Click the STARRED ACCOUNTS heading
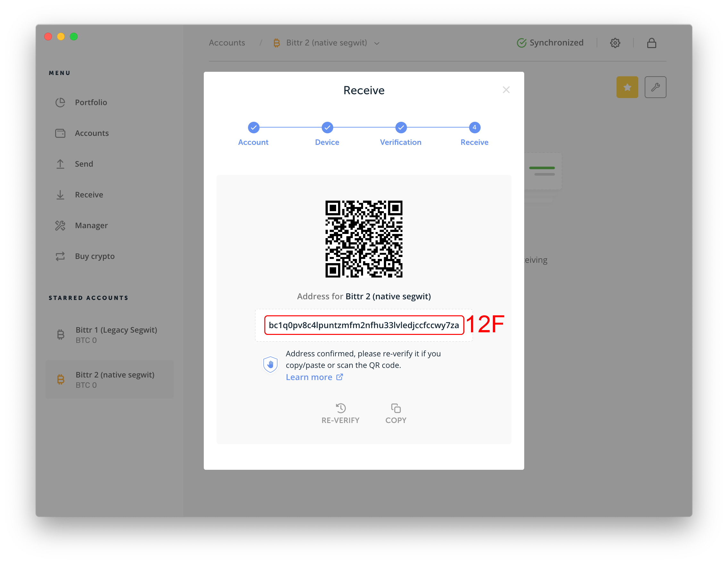The image size is (728, 564). click(x=88, y=298)
